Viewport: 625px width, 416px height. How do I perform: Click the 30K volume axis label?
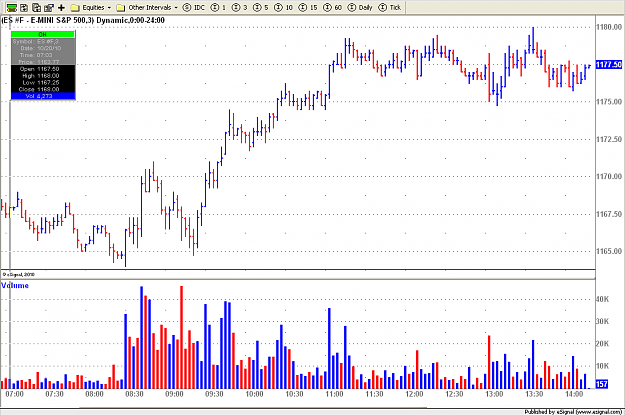click(x=602, y=321)
